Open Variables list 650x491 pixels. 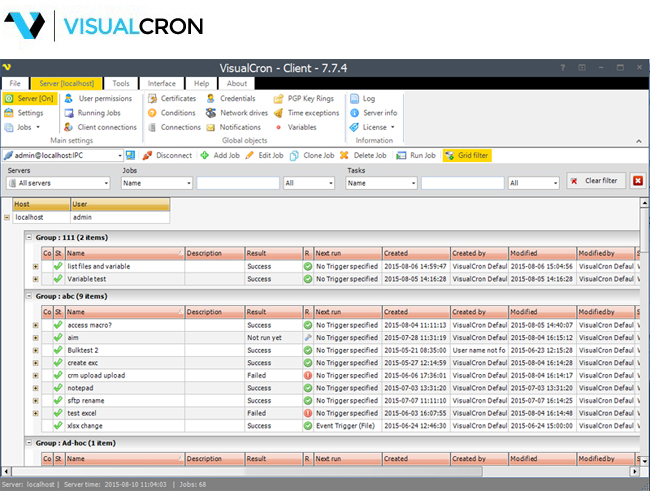pyautogui.click(x=296, y=127)
